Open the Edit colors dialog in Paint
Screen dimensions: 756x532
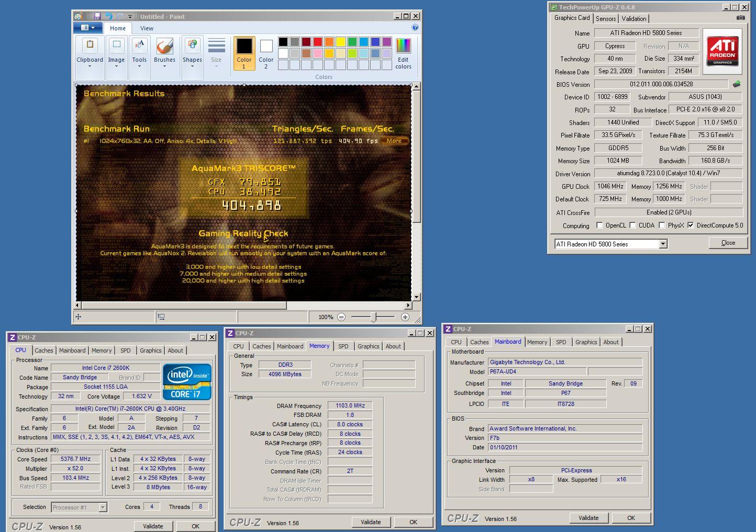pos(403,53)
